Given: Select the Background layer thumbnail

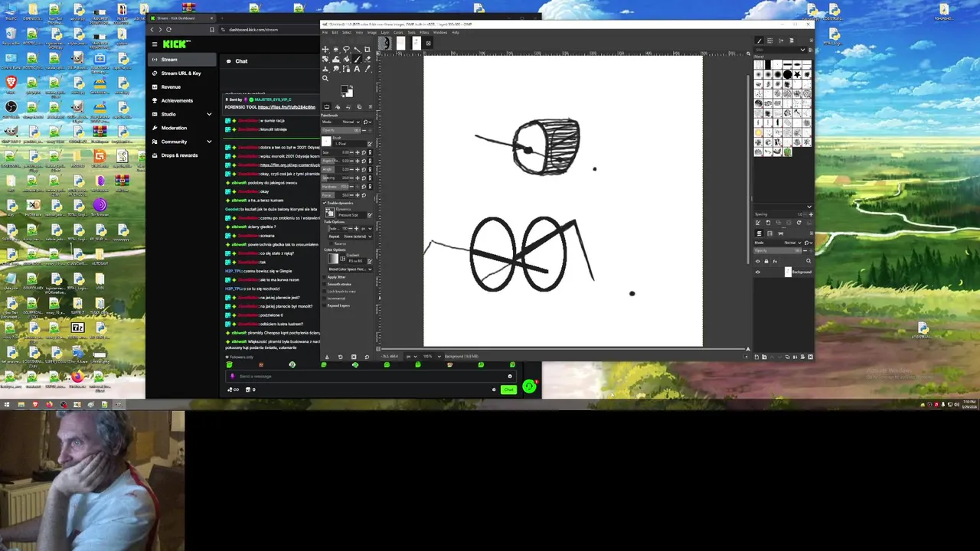Looking at the screenshot, I should point(788,272).
